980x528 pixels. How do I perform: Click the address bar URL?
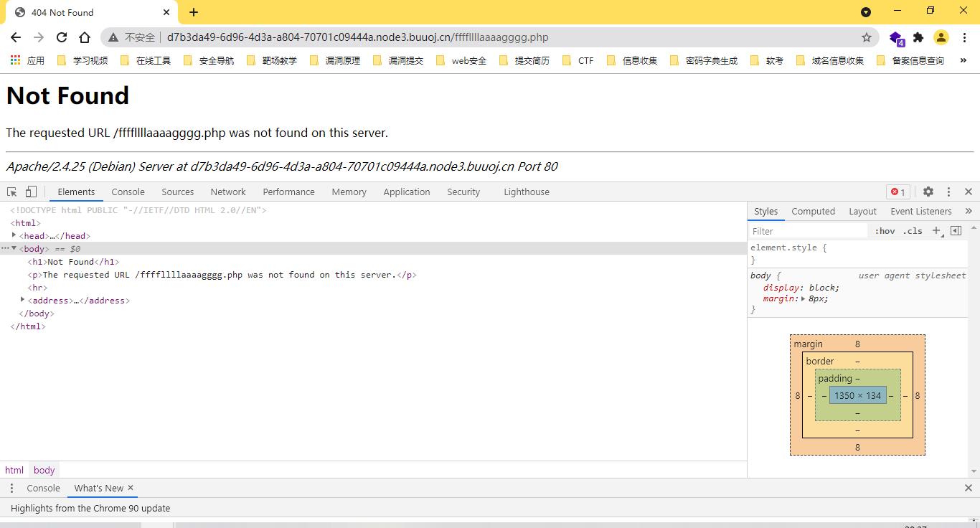(358, 37)
